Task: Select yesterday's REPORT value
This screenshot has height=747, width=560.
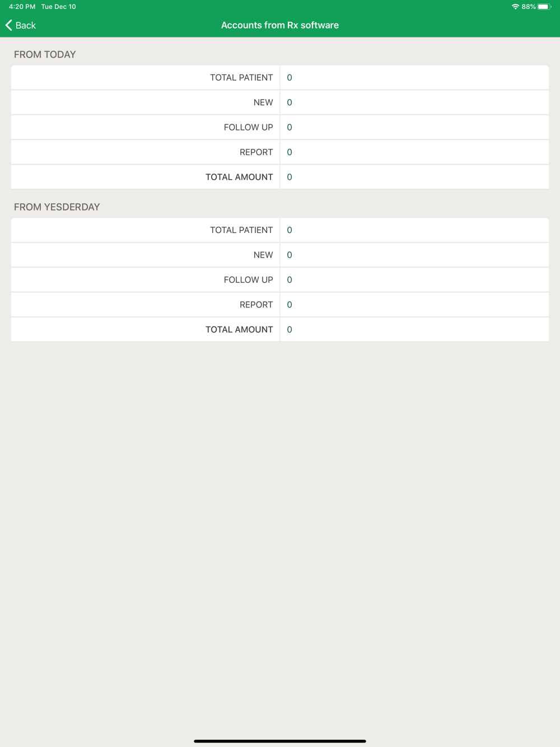Action: (290, 305)
